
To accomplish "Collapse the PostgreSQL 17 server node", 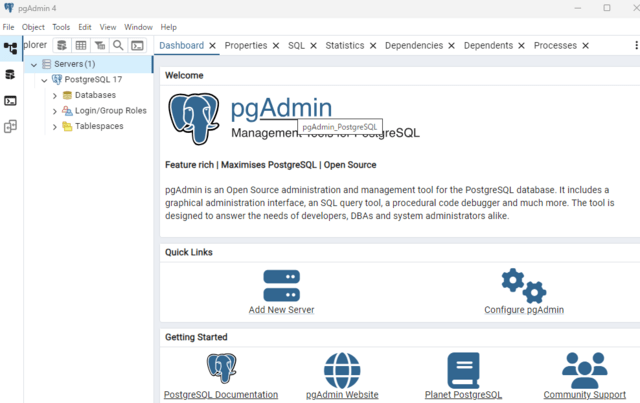I will pyautogui.click(x=44, y=80).
